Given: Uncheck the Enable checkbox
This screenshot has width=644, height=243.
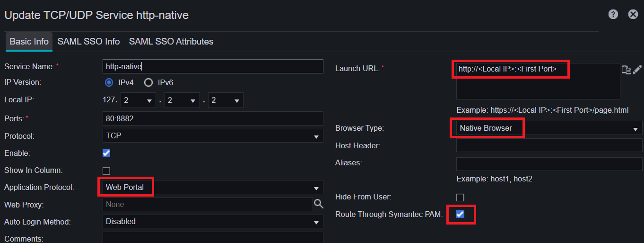Looking at the screenshot, I should (106, 153).
